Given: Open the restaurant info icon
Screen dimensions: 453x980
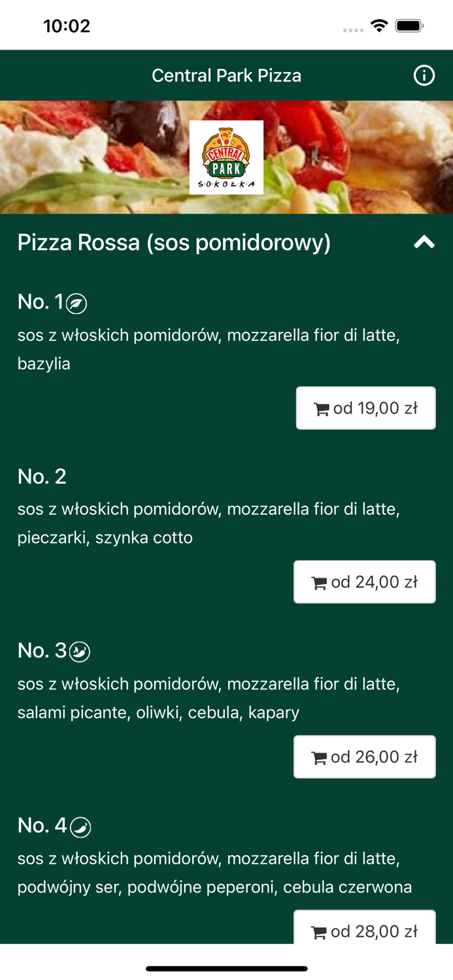Looking at the screenshot, I should click(425, 75).
